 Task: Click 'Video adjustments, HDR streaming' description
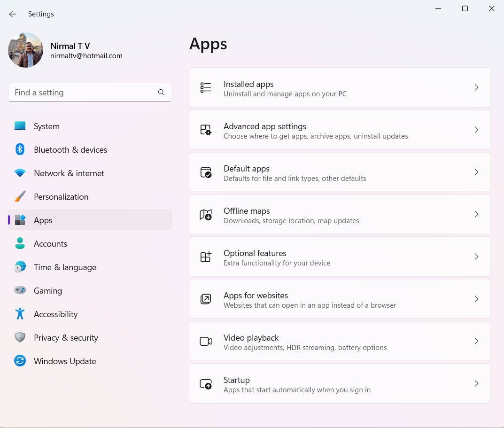(x=305, y=348)
